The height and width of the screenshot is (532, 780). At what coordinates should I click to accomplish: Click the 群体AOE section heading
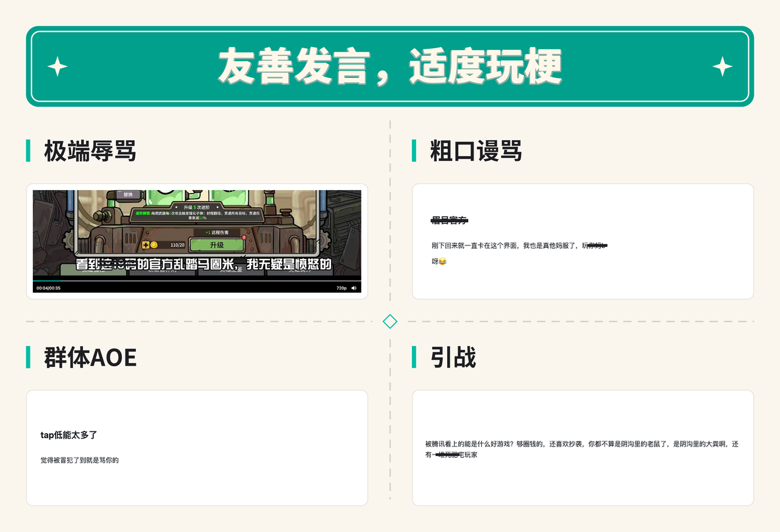point(90,358)
